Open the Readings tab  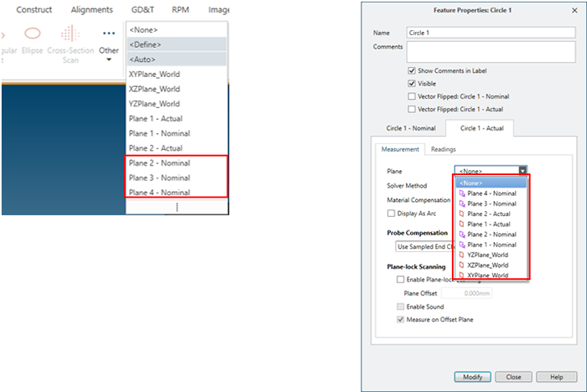tap(444, 149)
